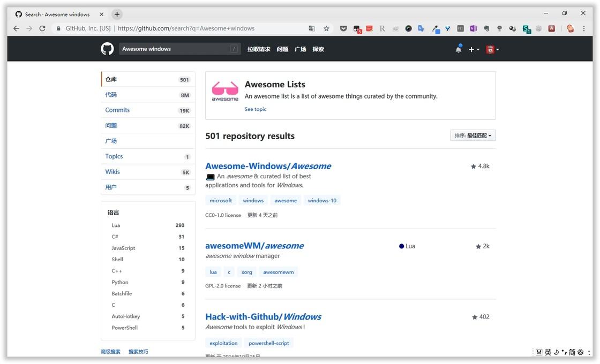
Task: Refresh the page with the reload icon
Action: coord(42,28)
